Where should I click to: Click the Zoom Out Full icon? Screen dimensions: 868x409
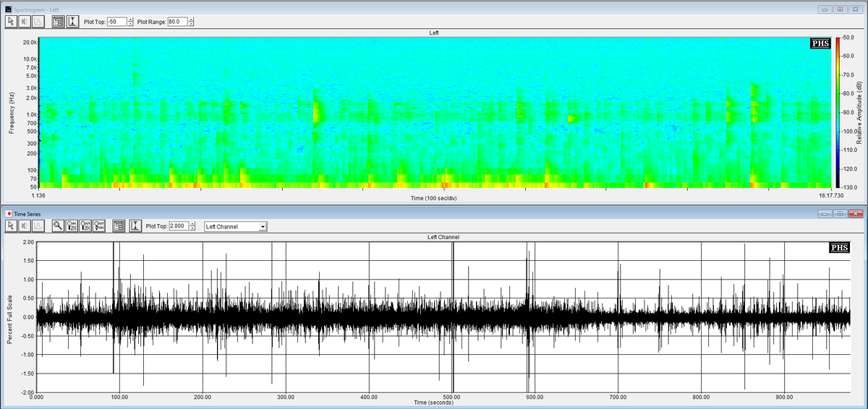[x=100, y=226]
